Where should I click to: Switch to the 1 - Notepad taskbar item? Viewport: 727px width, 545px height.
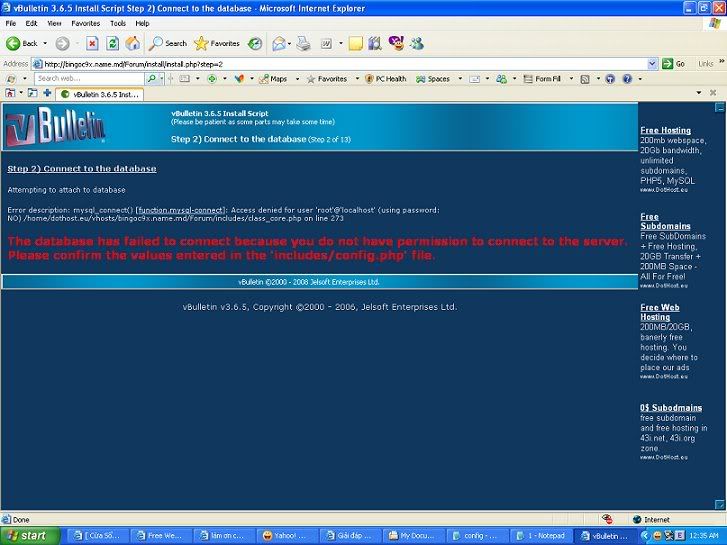click(541, 536)
